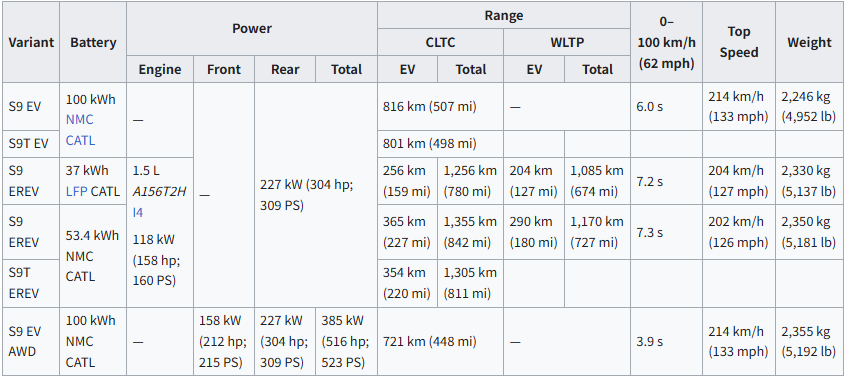This screenshot has width=848, height=382.
Task: Select the 0–100 km/h column header
Action: pos(666,42)
